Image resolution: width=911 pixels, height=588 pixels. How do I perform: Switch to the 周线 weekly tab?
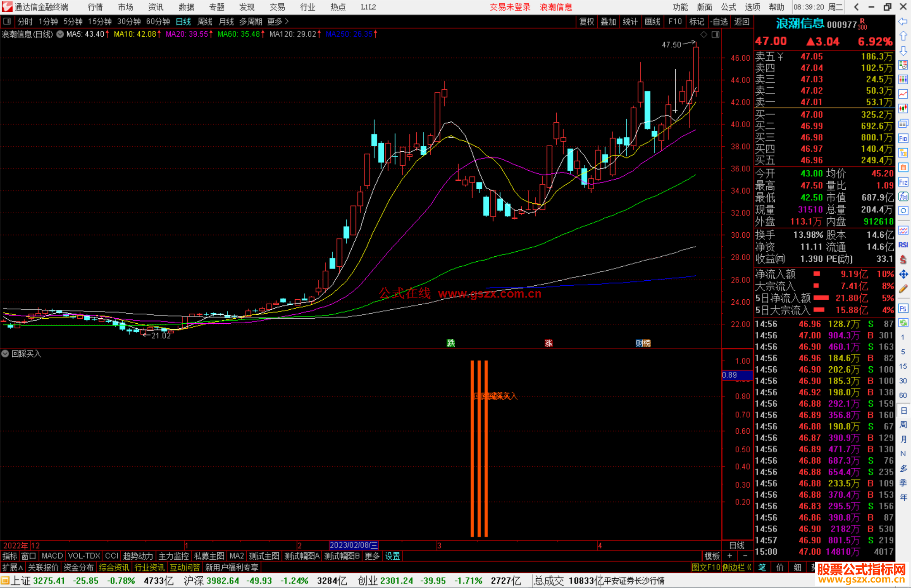pyautogui.click(x=205, y=21)
